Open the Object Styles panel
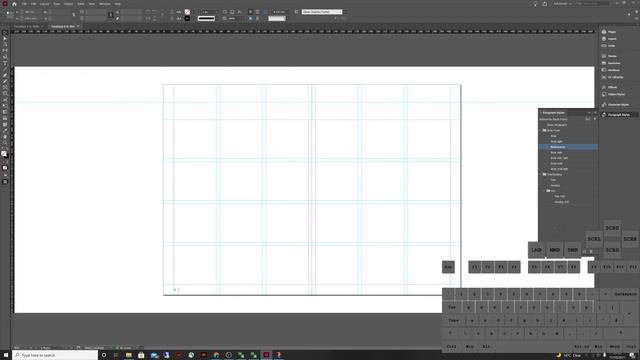 click(x=613, y=94)
